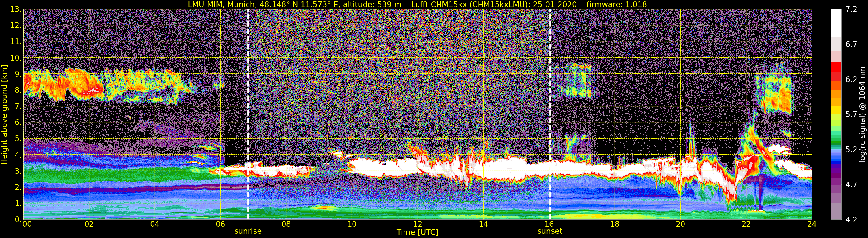This screenshot has height=238, width=868.
Task: Click the '1.' height axis tick label
Action: point(18,204)
